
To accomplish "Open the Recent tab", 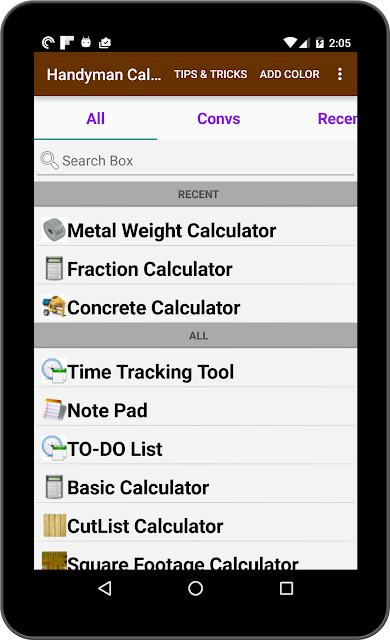I will tap(337, 119).
